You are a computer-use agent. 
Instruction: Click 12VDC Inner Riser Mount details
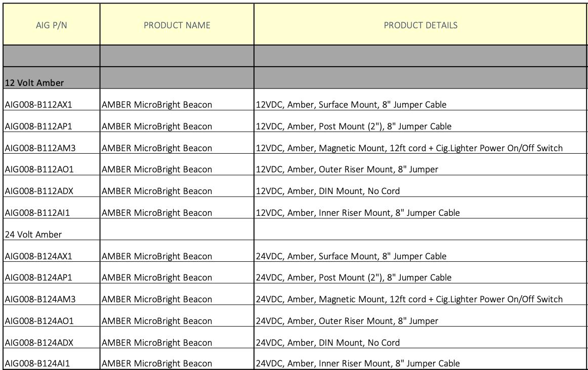(358, 213)
